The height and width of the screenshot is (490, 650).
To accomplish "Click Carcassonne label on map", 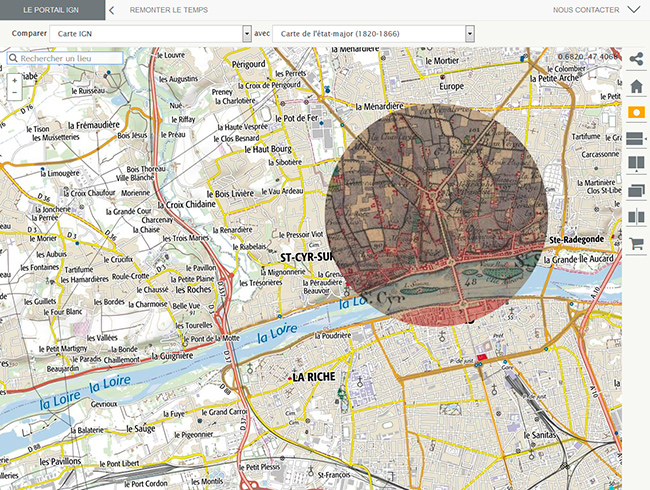I will click(600, 154).
